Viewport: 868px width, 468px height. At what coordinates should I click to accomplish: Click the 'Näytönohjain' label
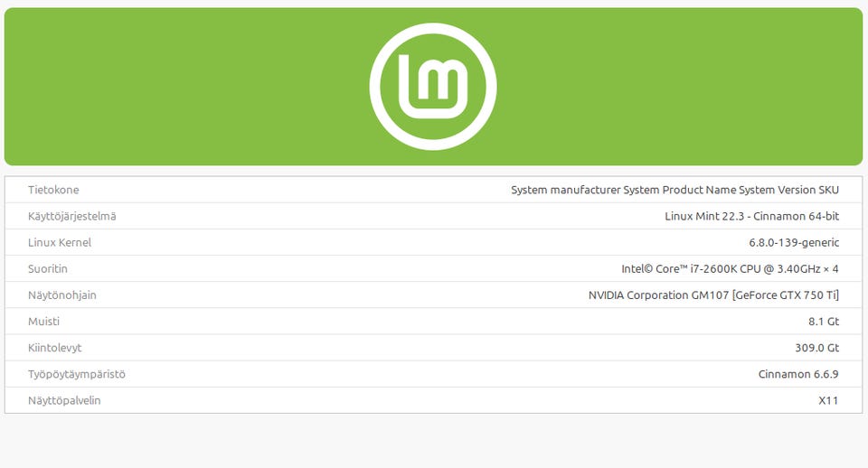point(62,295)
